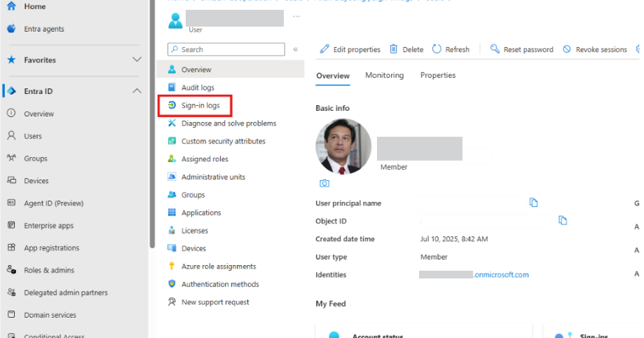Image resolution: width=644 pixels, height=338 pixels.
Task: Expand the Favorites section chevron
Action: tap(137, 60)
